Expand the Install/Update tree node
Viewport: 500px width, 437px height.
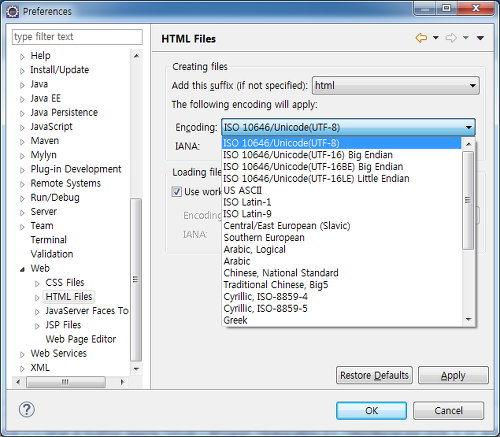(22, 71)
